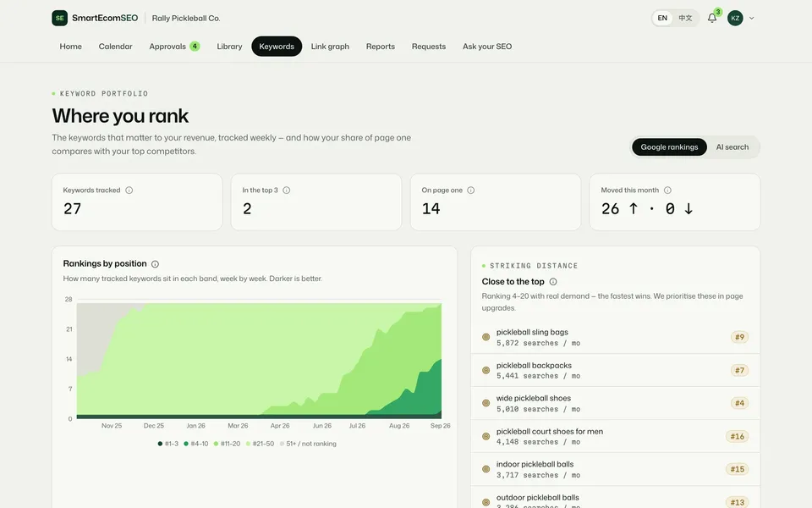Click the down arrow in Moved this month
This screenshot has height=508, width=812.
coord(689,208)
